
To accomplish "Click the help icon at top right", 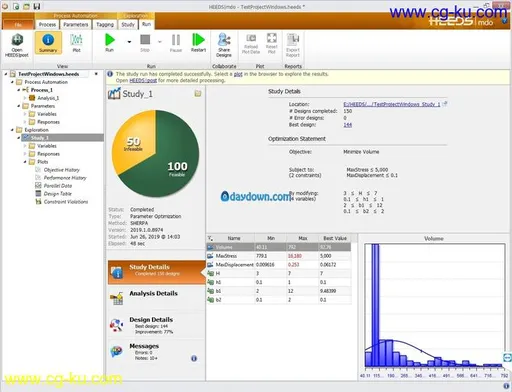I will click(x=504, y=21).
